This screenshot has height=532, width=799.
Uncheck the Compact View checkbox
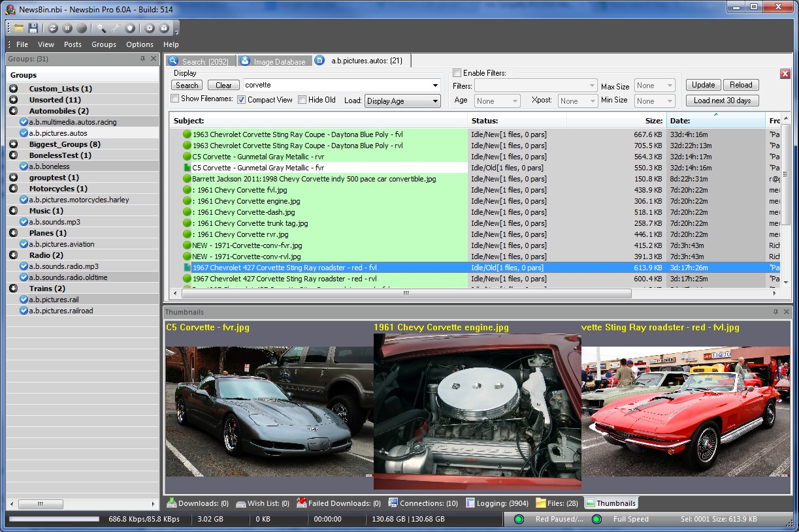pos(241,100)
